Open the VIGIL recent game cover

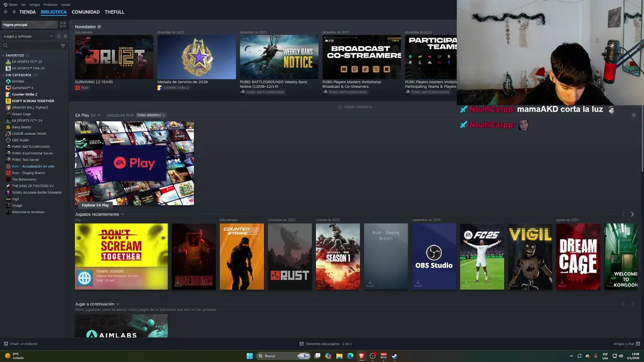(x=530, y=256)
